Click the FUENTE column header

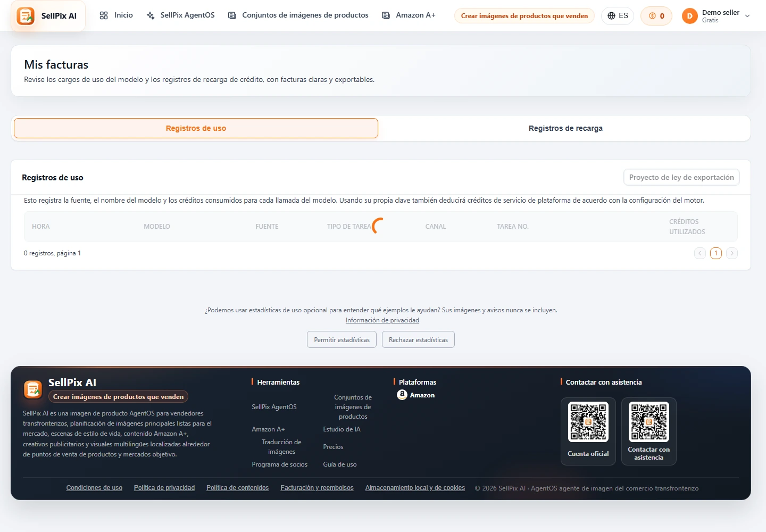[267, 227]
